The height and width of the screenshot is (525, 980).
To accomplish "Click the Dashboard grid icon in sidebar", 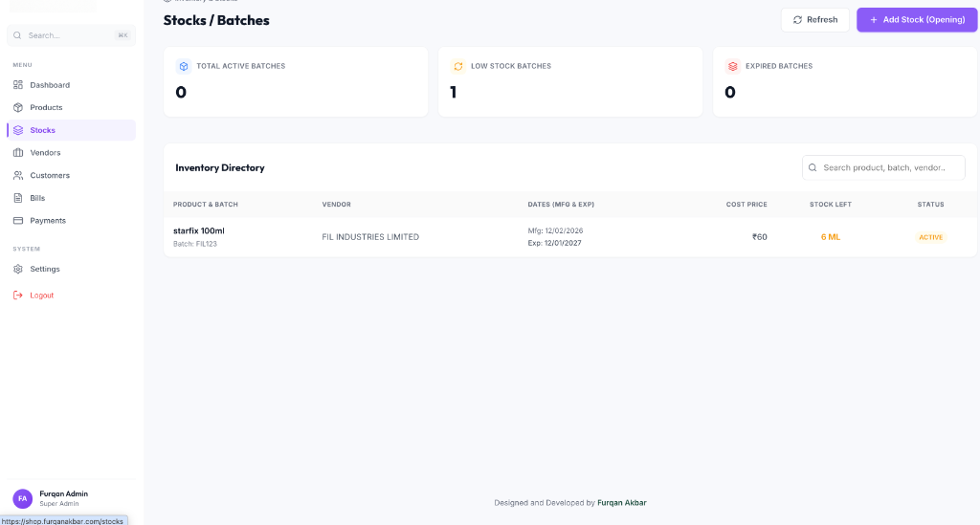I will click(x=18, y=85).
